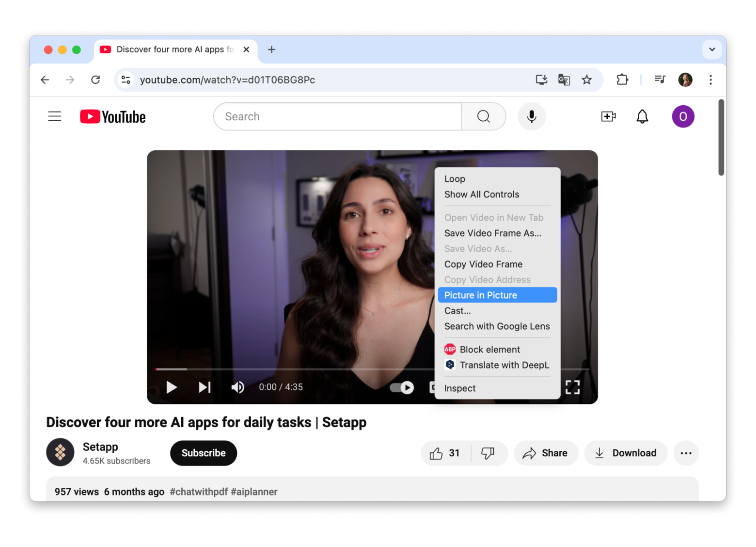Click the 0:00 / 4:35 time display

click(281, 387)
